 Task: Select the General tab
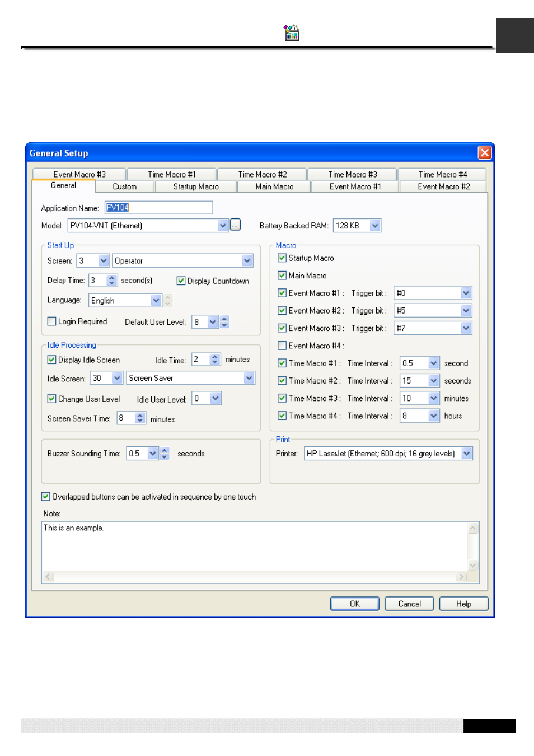[63, 185]
